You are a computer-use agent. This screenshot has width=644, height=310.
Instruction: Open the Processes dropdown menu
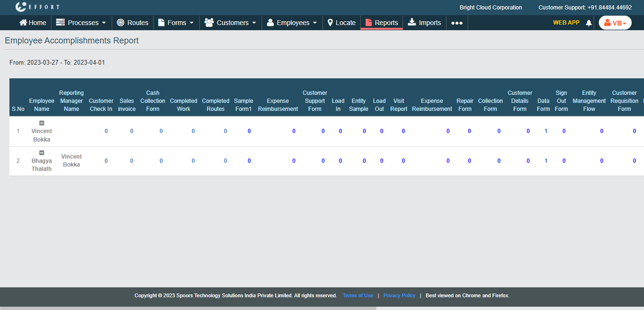pyautogui.click(x=81, y=23)
